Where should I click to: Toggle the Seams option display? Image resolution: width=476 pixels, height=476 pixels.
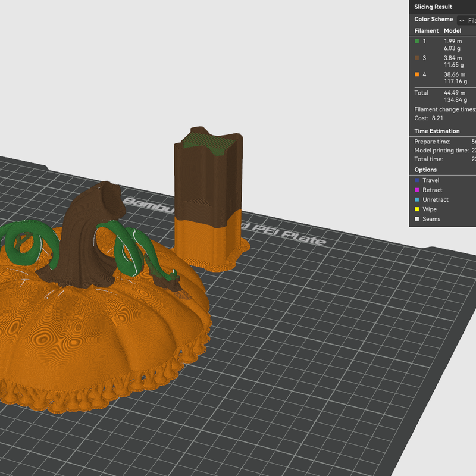[x=427, y=219]
